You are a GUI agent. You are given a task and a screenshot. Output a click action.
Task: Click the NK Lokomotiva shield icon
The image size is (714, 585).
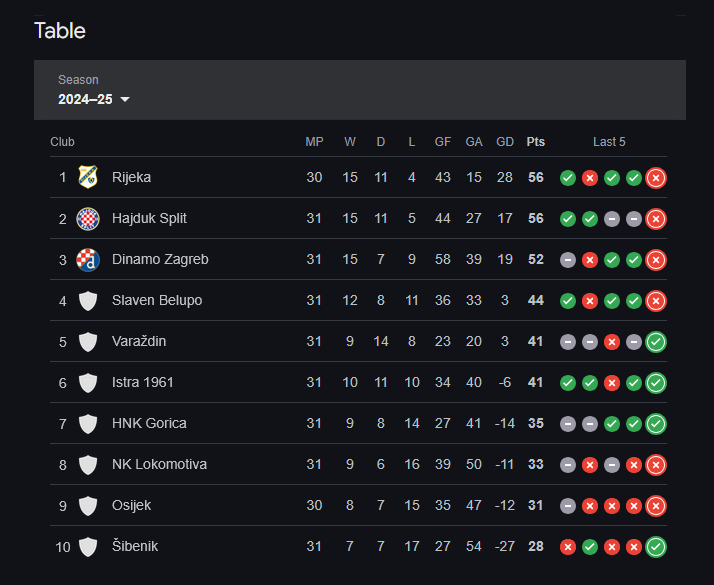pyautogui.click(x=88, y=464)
